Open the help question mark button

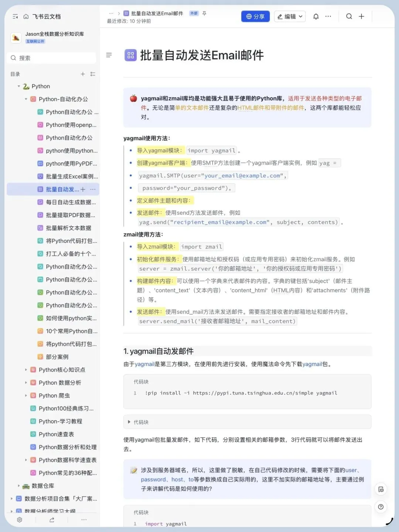click(381, 507)
